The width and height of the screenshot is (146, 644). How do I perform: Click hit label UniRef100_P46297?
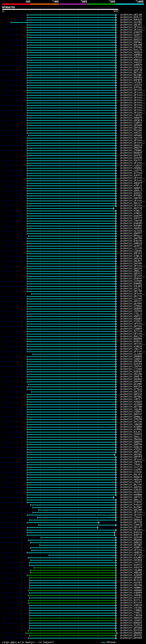coord(131,62)
